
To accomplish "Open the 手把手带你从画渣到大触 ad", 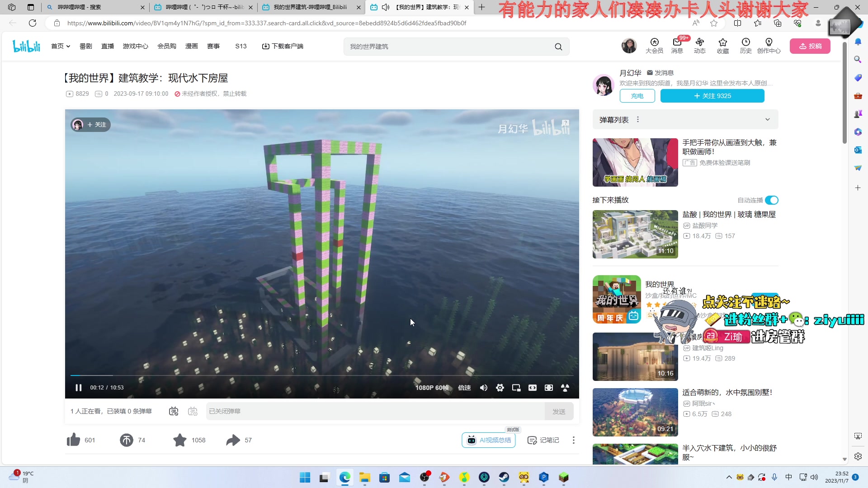I will coord(635,162).
